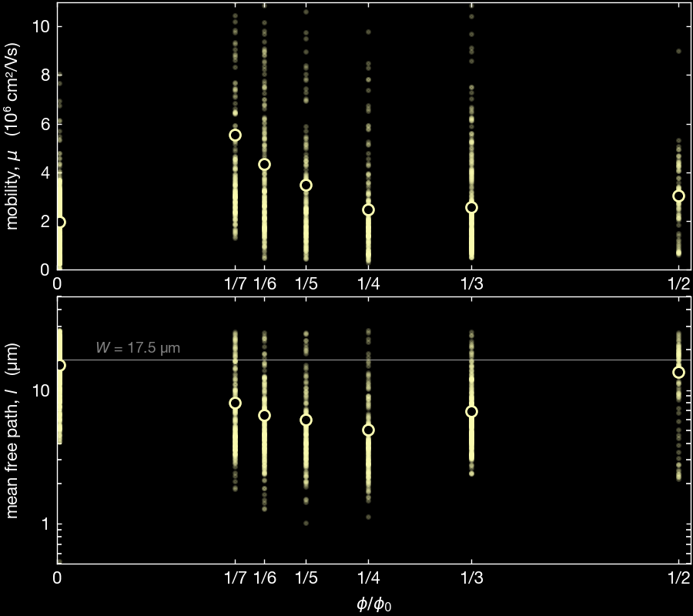The height and width of the screenshot is (616, 693).
Task: Click the 0 x-axis label under top plot
Action: point(57,283)
